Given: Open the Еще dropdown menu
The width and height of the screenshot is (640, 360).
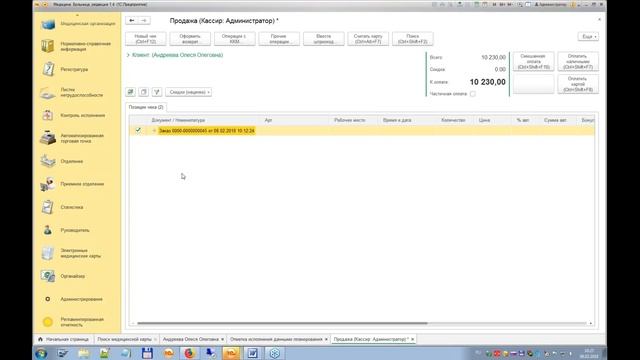Looking at the screenshot, I should point(588,37).
